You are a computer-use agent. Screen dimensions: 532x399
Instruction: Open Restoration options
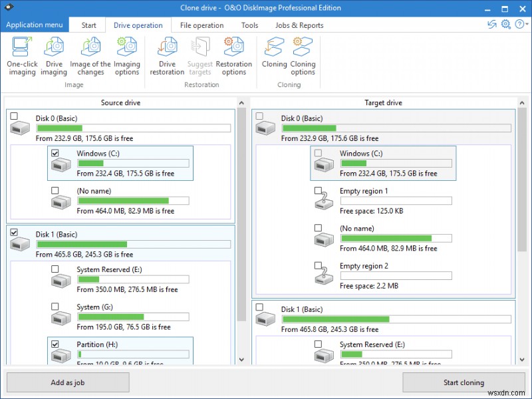pos(234,57)
